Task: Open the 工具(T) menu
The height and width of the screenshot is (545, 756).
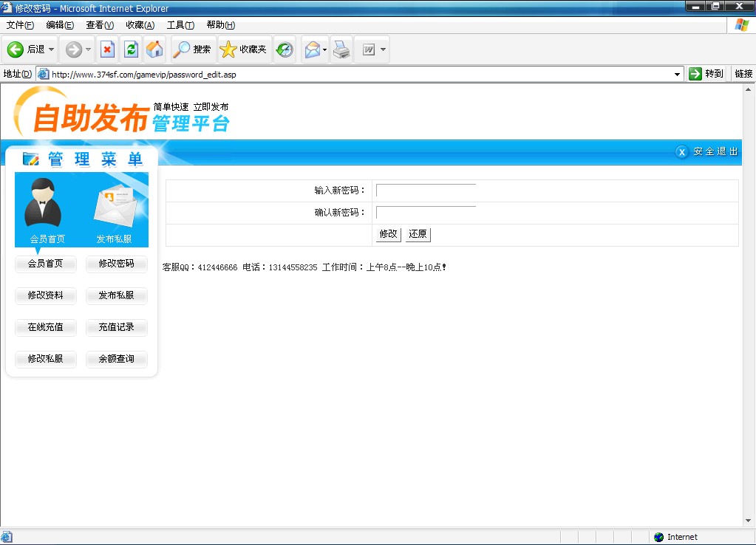Action: tap(180, 25)
